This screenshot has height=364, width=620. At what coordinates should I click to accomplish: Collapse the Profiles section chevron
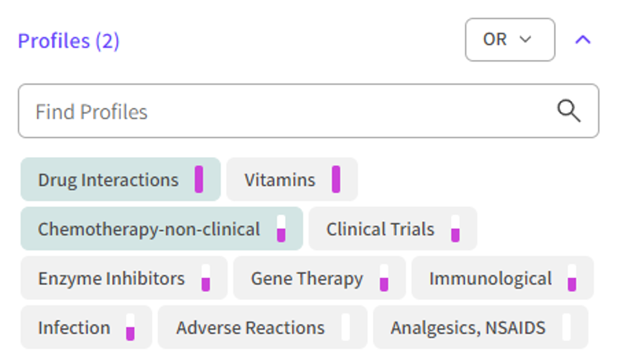(583, 40)
